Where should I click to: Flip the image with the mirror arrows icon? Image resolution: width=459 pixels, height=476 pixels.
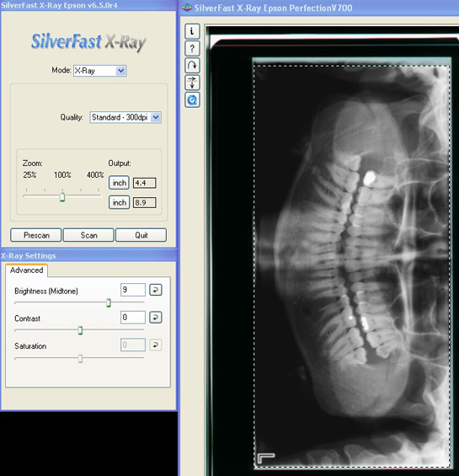(x=192, y=83)
